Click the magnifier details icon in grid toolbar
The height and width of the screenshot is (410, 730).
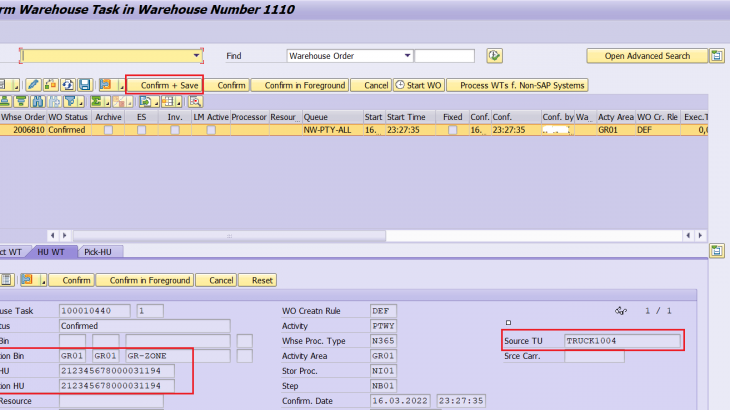pyautogui.click(x=195, y=101)
